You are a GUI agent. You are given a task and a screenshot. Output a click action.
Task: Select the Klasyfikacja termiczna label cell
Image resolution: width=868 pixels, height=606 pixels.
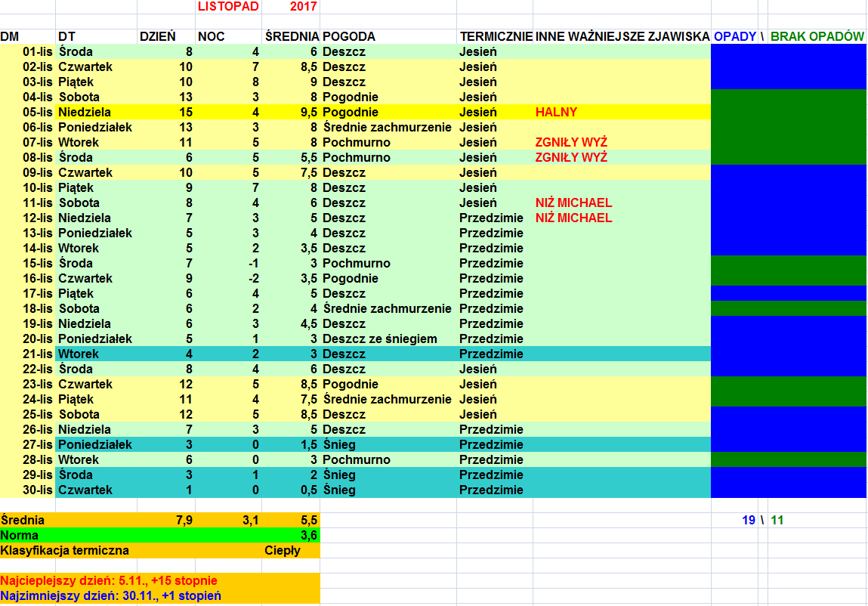click(x=65, y=550)
